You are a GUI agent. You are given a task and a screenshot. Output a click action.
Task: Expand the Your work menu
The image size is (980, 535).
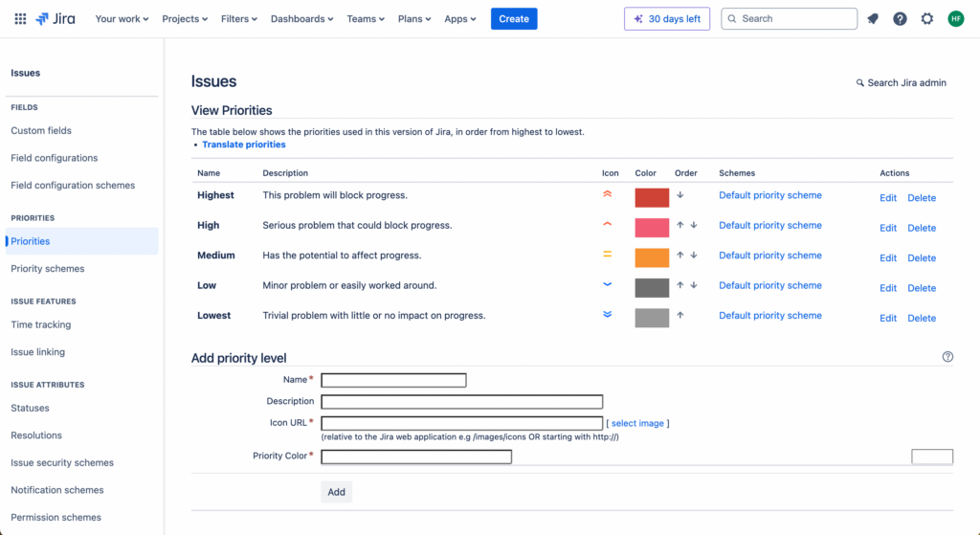[x=122, y=19]
